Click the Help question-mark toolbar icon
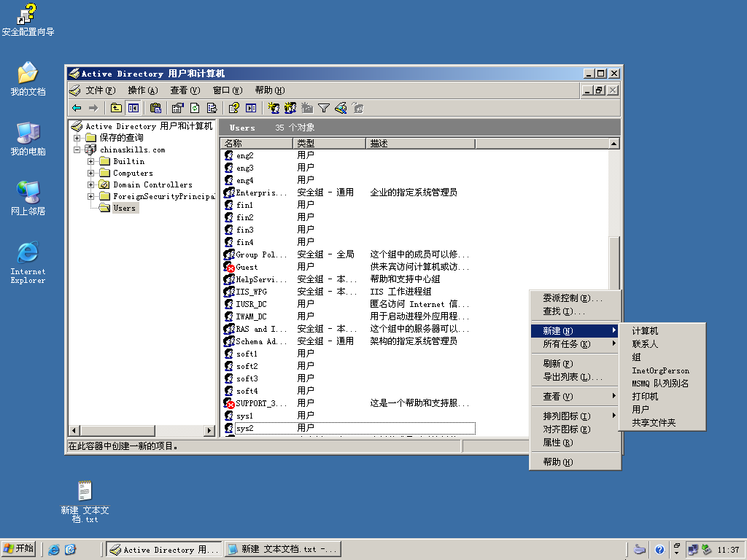 [233, 108]
